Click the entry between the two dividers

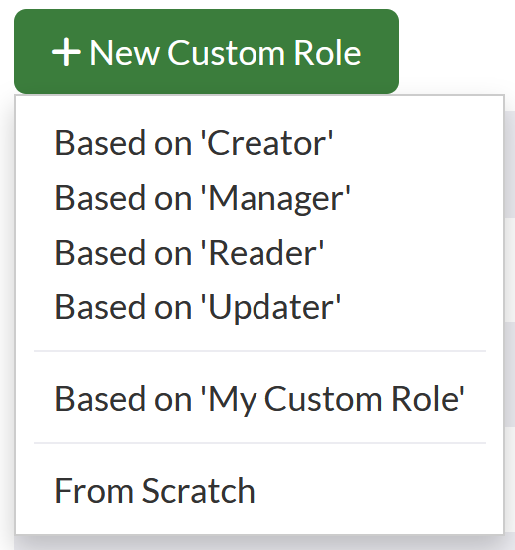(259, 399)
